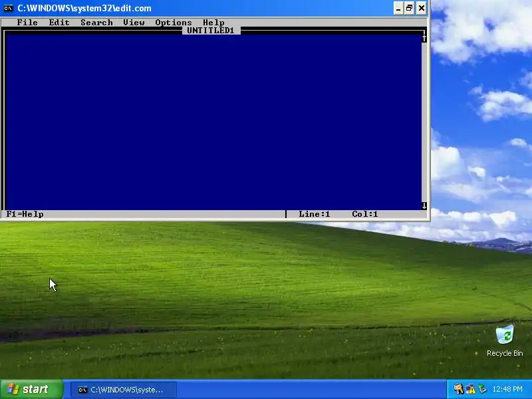
Task: Open the Recycle Bin desktop icon
Action: coord(505,340)
